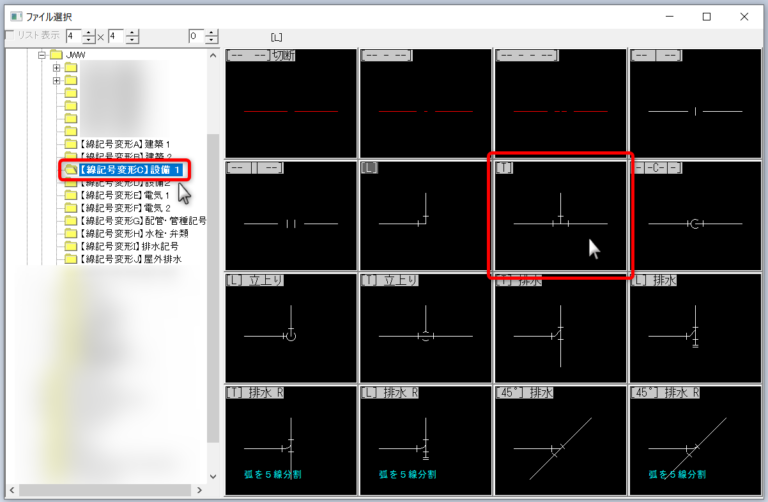Select the 切断 line symbol thumbnail

pos(291,103)
